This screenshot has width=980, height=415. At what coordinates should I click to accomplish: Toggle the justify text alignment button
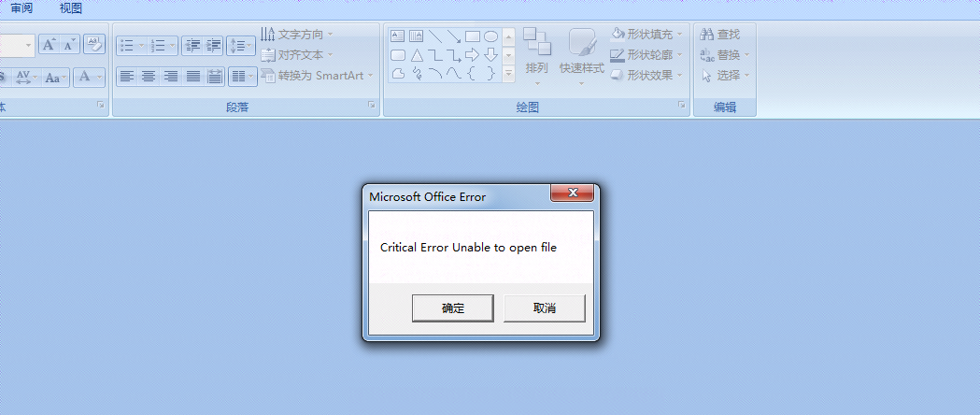tap(193, 77)
